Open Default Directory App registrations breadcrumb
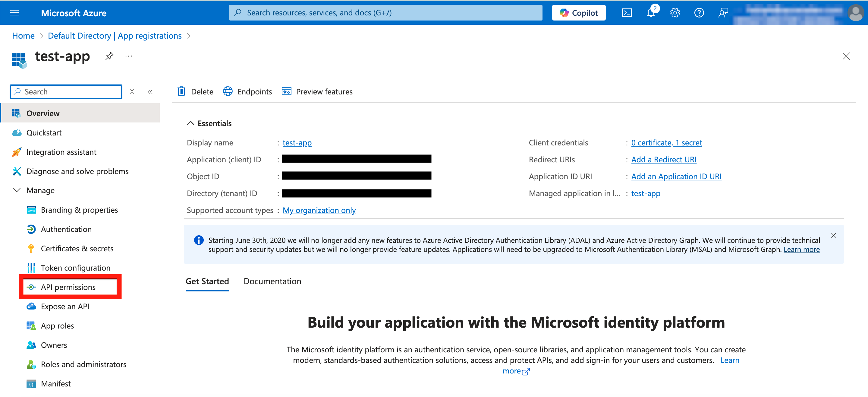Screen dimensions: 868x397 pyautogui.click(x=115, y=36)
